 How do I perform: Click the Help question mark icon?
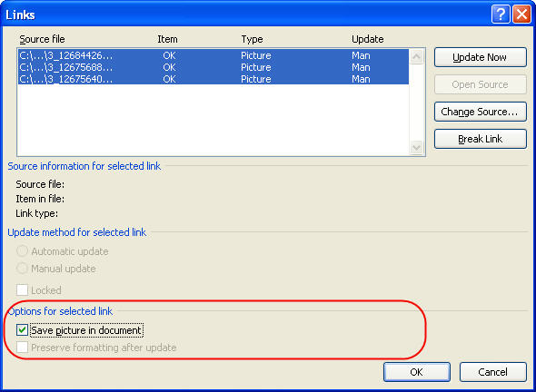(x=501, y=15)
